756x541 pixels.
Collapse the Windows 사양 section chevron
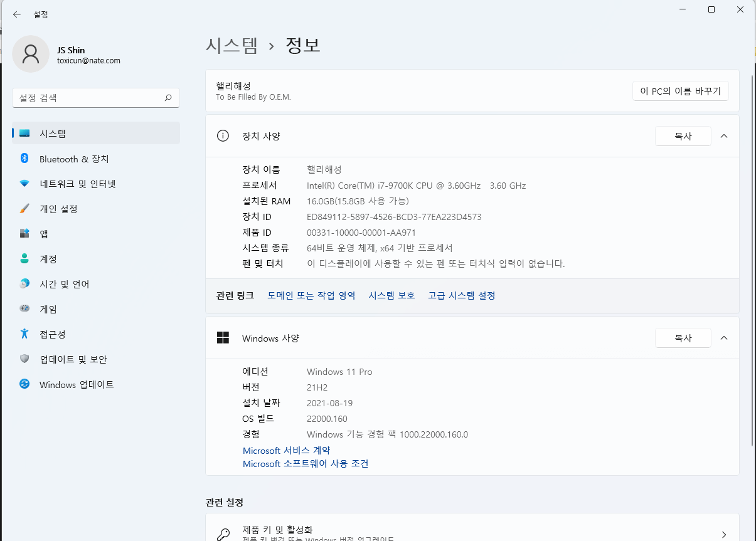[724, 338]
